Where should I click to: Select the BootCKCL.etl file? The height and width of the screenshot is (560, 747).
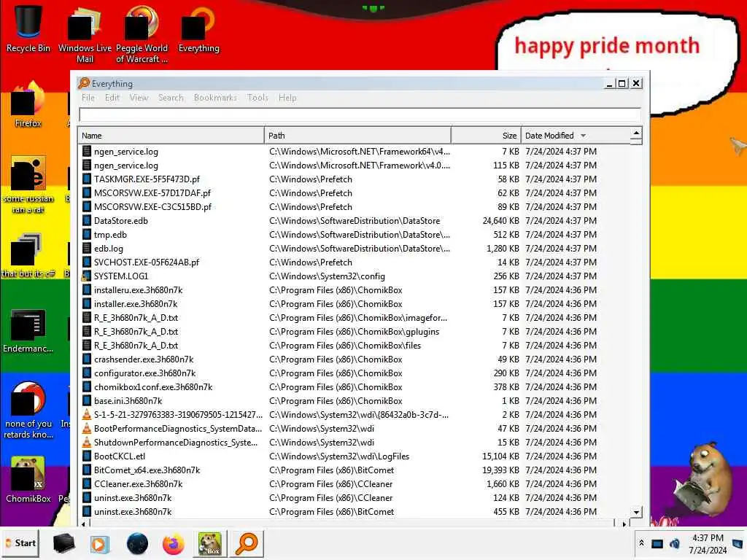coord(355,456)
